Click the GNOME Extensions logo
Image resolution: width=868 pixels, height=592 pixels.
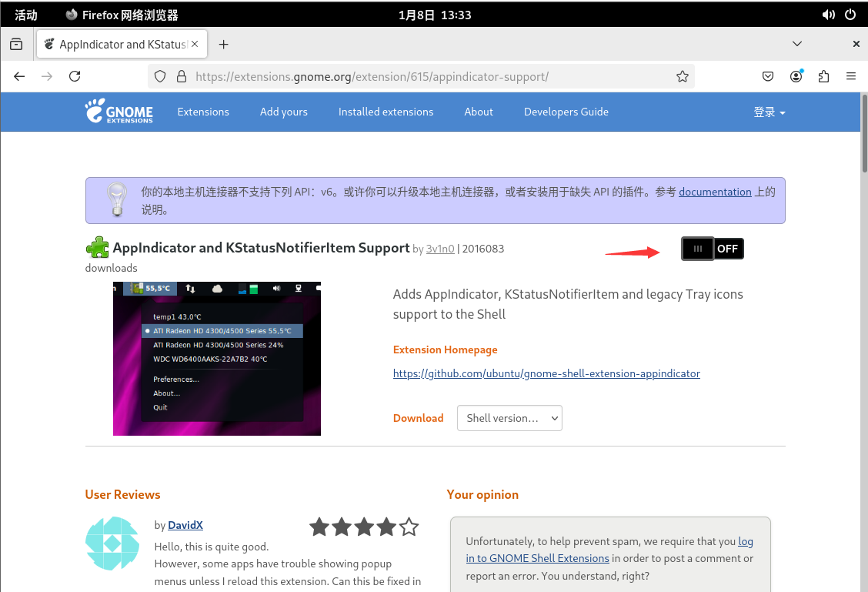pyautogui.click(x=119, y=112)
